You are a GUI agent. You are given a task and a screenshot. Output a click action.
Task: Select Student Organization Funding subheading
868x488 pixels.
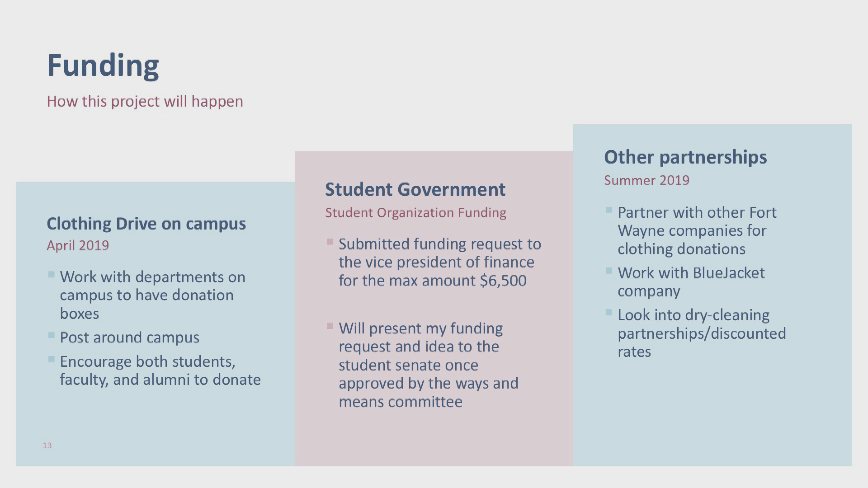pyautogui.click(x=416, y=212)
